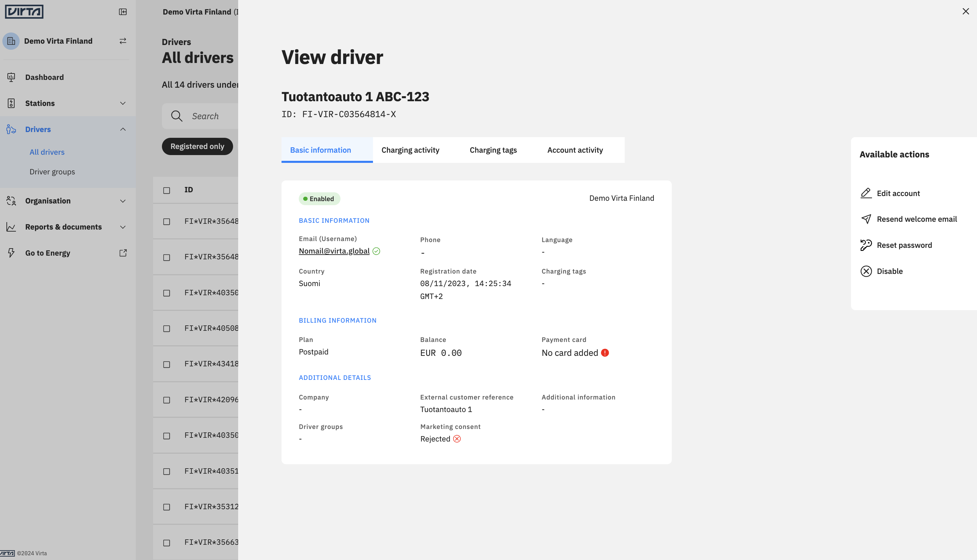
Task: Expand Reports & documents chevron
Action: coord(123,227)
